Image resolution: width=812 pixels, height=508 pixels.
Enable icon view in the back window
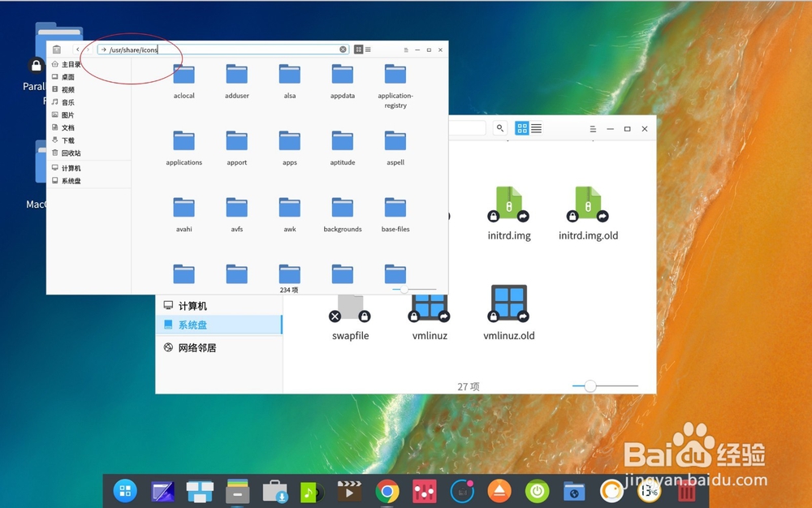(523, 127)
